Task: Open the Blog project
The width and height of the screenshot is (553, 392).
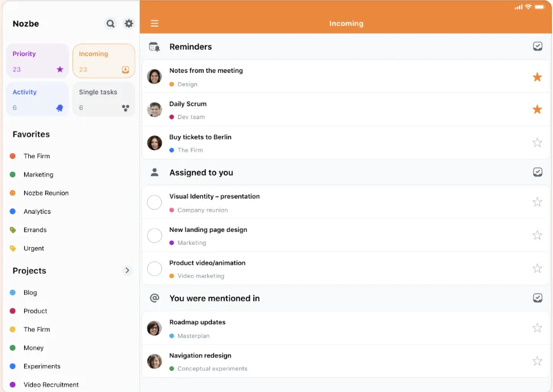Action: [30, 293]
